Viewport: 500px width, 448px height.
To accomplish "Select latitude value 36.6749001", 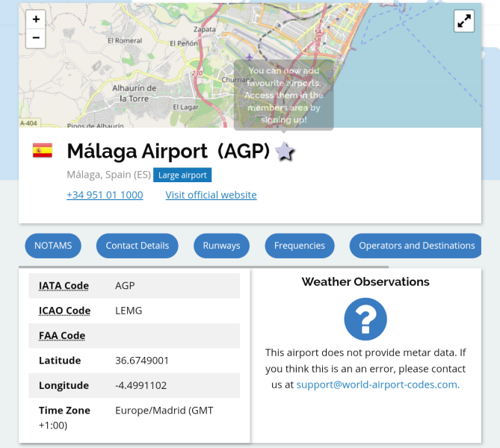I will click(142, 361).
